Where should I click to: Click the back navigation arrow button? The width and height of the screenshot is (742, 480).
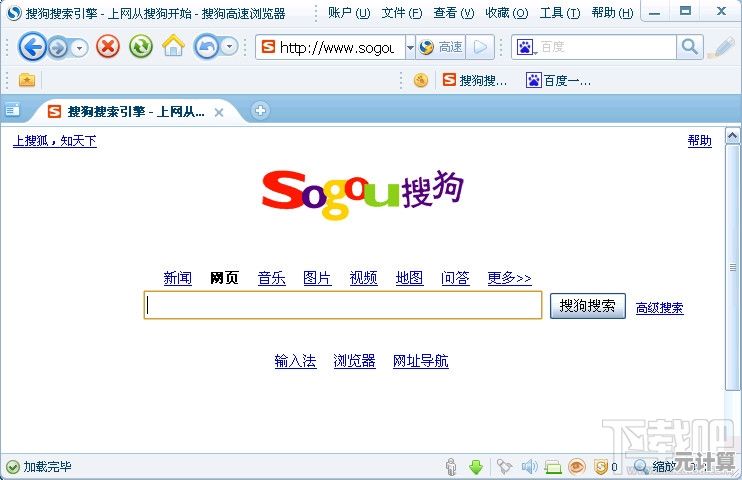tap(32, 47)
